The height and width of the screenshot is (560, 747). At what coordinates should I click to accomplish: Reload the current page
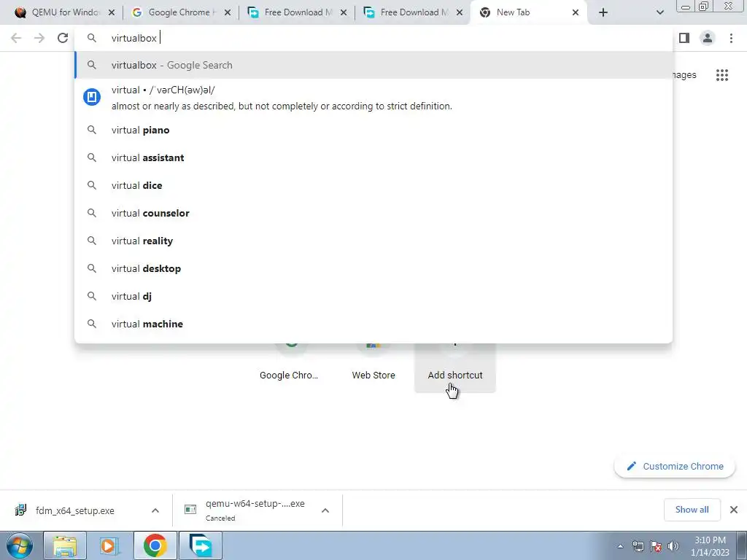coord(63,38)
